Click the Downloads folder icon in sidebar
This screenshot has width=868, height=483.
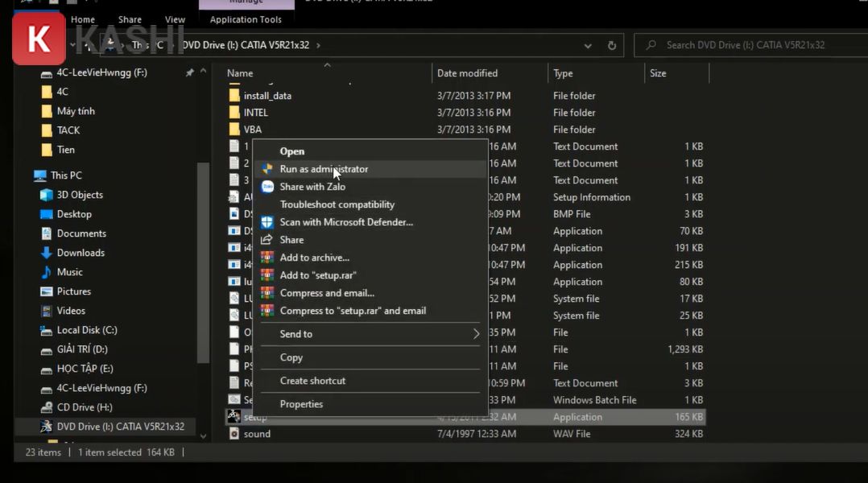(x=47, y=253)
